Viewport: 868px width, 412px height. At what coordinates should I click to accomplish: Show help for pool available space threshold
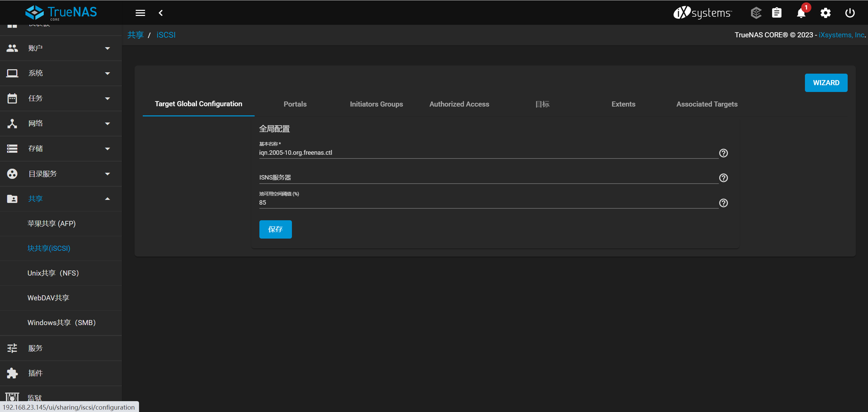click(723, 203)
